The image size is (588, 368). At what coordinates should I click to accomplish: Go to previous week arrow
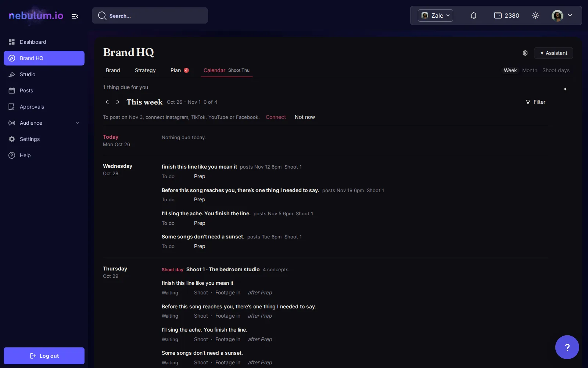coord(107,102)
